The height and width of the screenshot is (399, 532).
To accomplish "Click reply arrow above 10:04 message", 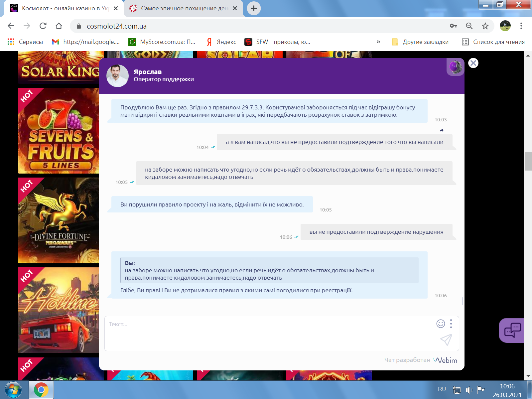I will (442, 130).
